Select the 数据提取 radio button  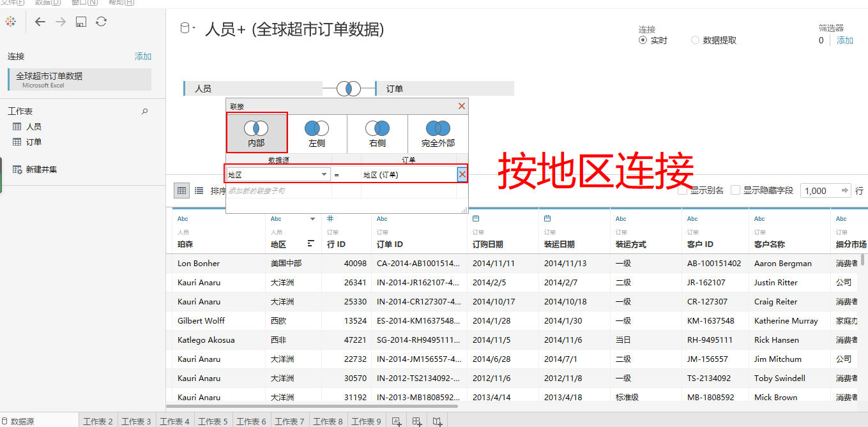tap(694, 40)
